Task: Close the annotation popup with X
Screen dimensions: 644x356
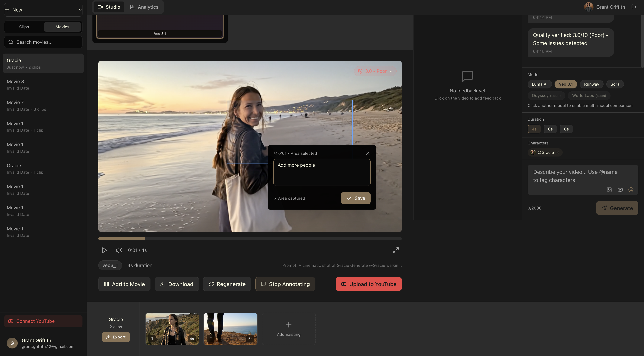Action: pyautogui.click(x=368, y=153)
